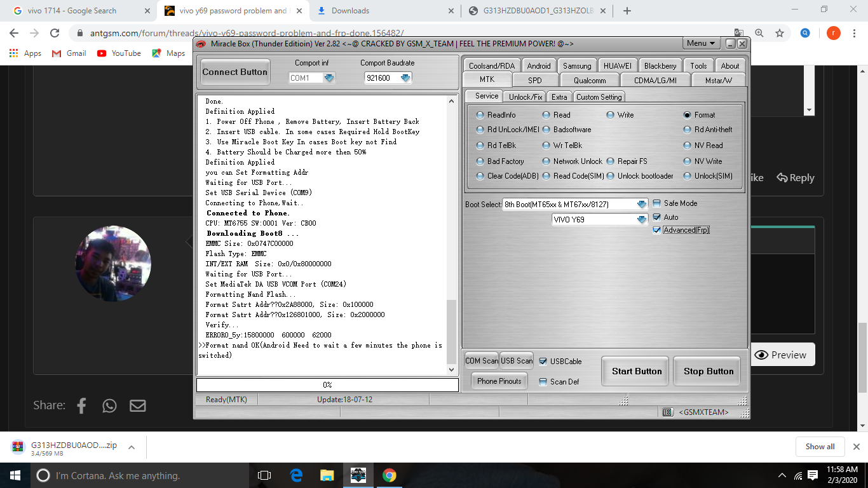
Task: Select the Format radio option
Action: (688, 115)
